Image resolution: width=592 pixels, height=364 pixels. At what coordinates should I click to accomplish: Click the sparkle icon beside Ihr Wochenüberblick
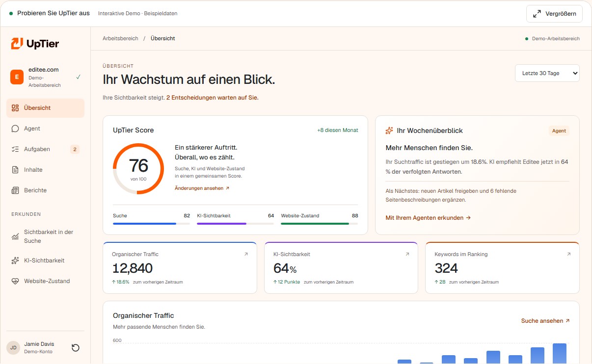pos(389,130)
